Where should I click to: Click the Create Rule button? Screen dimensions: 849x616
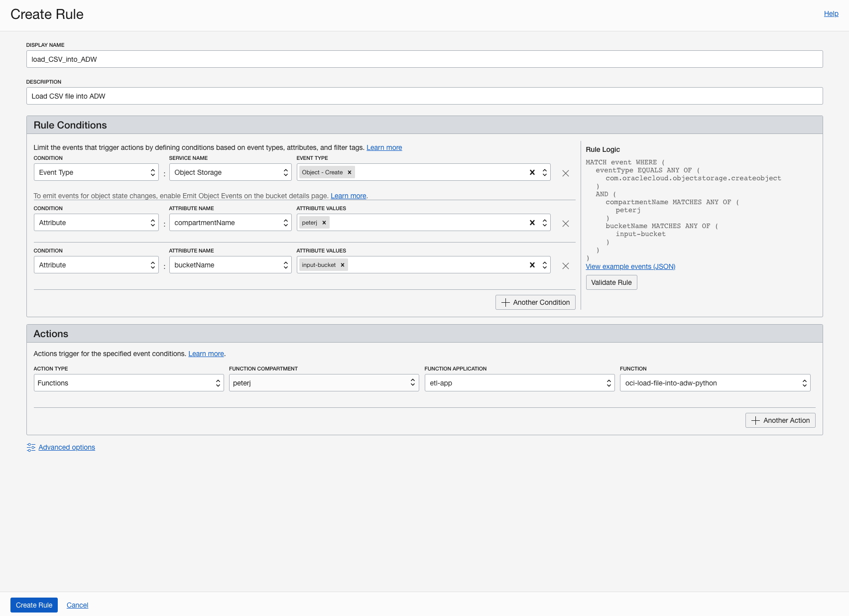coord(34,605)
